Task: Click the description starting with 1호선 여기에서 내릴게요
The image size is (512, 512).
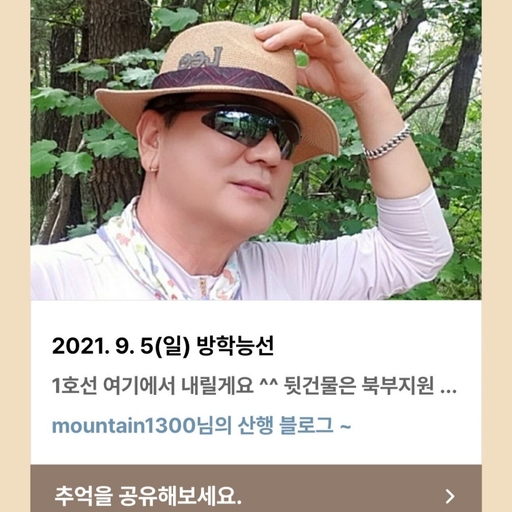Action: (254, 386)
